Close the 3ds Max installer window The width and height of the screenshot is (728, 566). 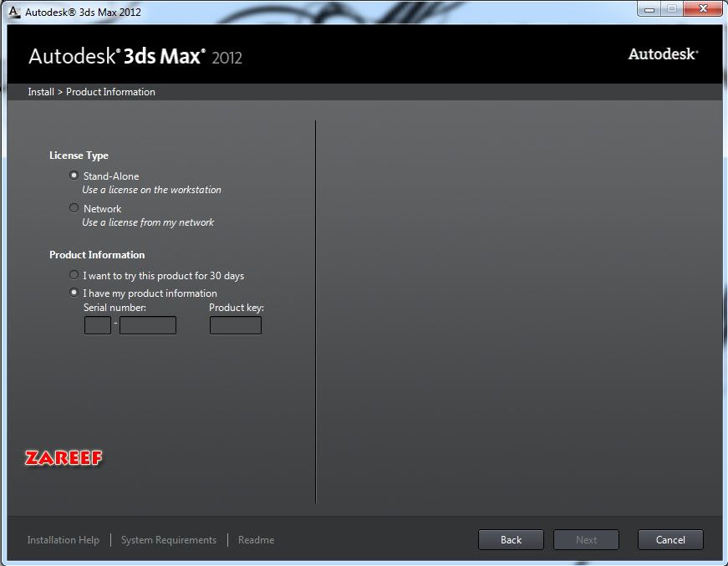(703, 9)
